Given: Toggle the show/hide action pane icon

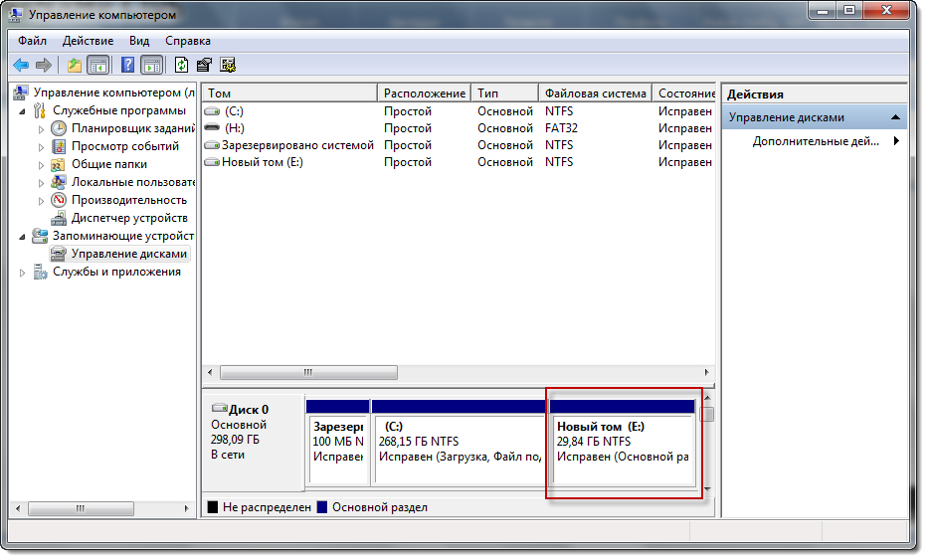Looking at the screenshot, I should [152, 65].
